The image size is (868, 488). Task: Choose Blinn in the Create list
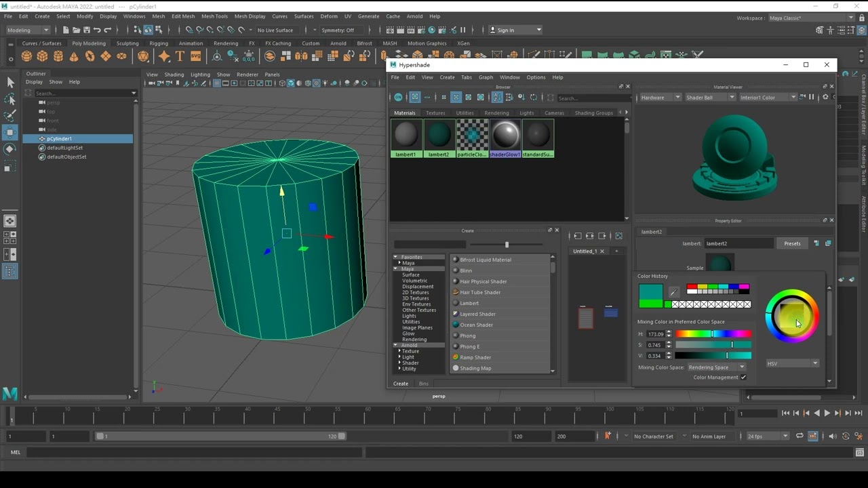500,270
